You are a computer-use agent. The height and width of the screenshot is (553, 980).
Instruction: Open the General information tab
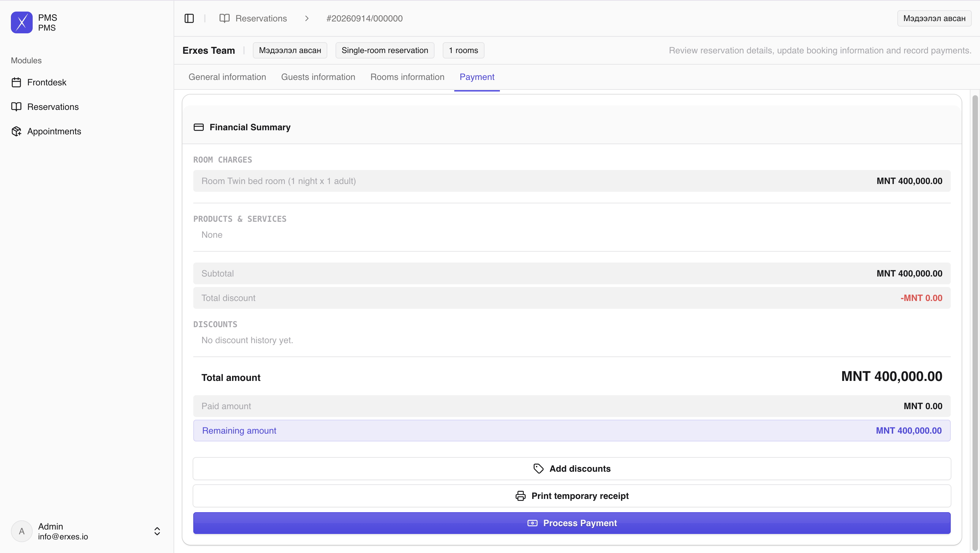click(x=227, y=77)
